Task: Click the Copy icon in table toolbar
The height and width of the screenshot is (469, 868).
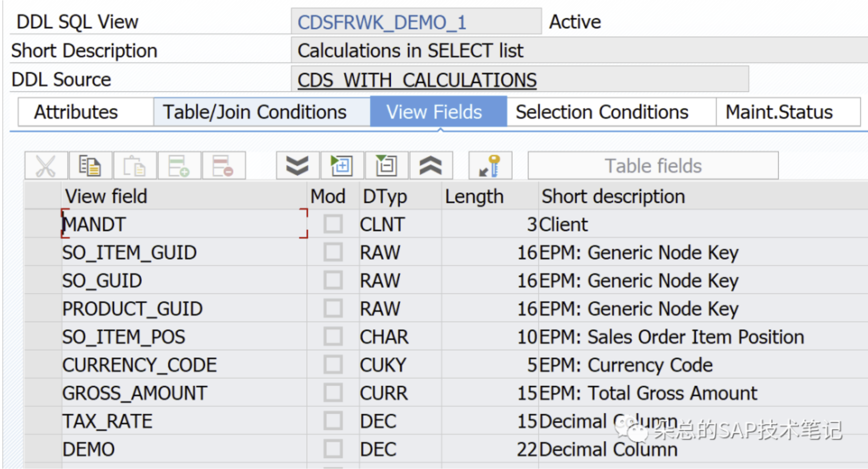Action: [90, 166]
